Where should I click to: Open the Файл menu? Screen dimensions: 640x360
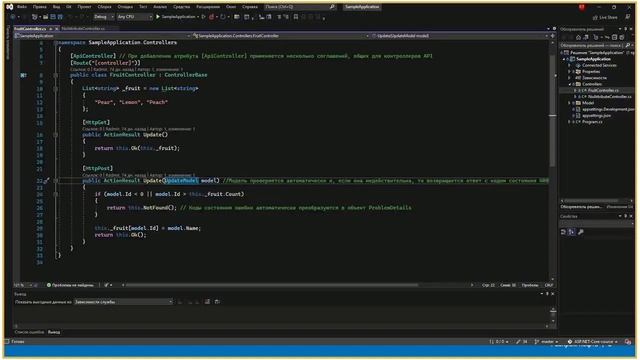tap(22, 7)
